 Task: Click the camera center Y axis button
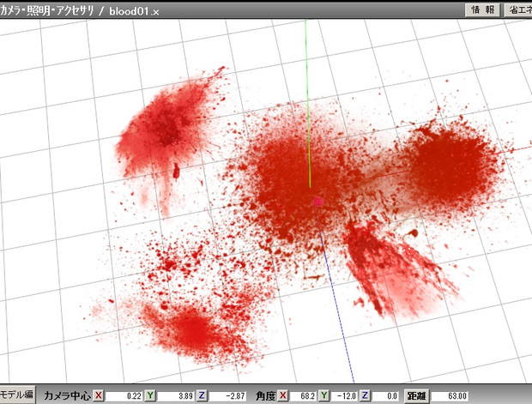[x=150, y=395]
